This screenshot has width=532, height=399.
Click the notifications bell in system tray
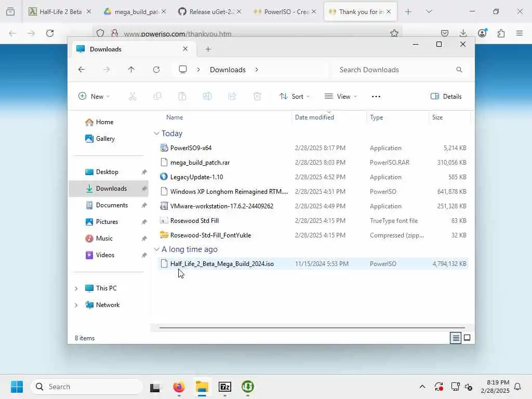coord(517,387)
